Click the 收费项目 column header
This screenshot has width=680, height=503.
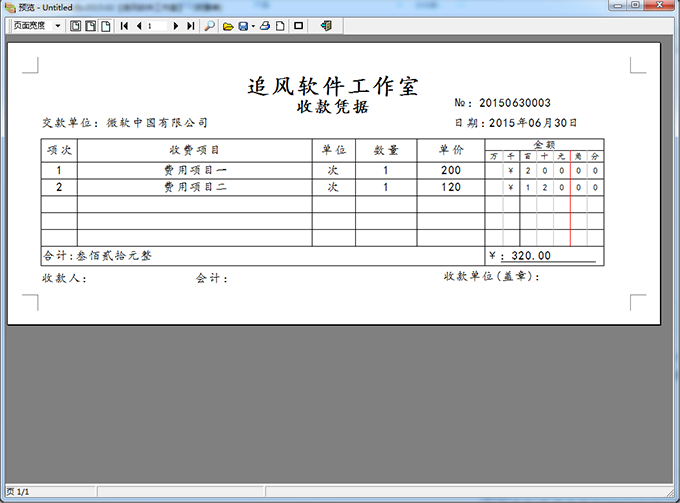click(194, 150)
